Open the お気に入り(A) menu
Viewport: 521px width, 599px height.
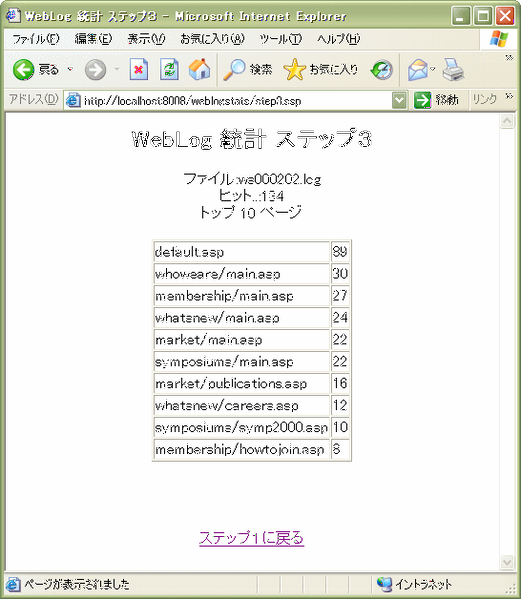pyautogui.click(x=212, y=39)
